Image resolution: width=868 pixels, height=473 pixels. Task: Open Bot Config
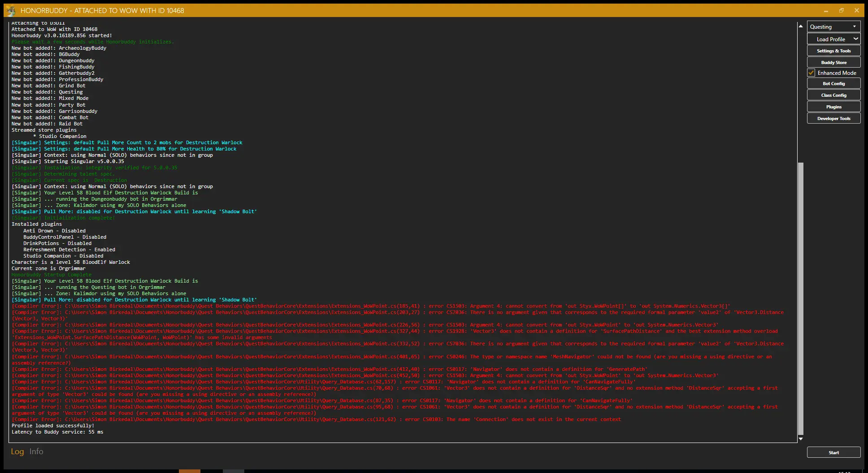coord(833,83)
